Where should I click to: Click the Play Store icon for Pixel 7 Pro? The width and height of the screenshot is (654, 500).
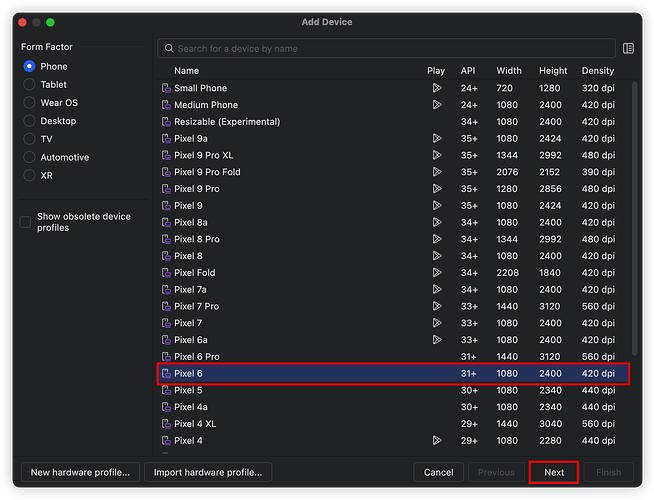point(436,306)
